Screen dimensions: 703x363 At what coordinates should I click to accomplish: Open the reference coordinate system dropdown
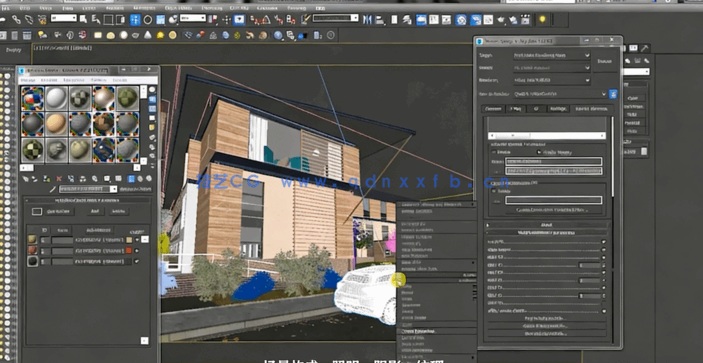[193, 18]
